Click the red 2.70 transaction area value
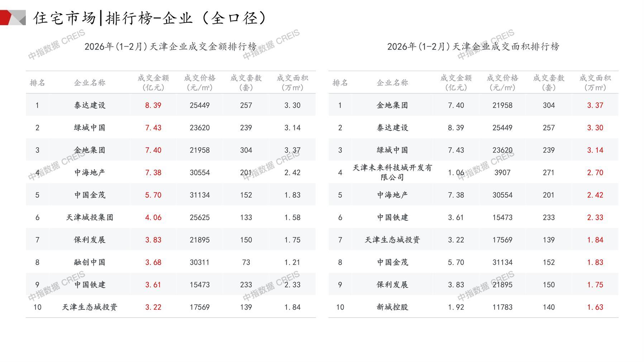 tap(595, 173)
